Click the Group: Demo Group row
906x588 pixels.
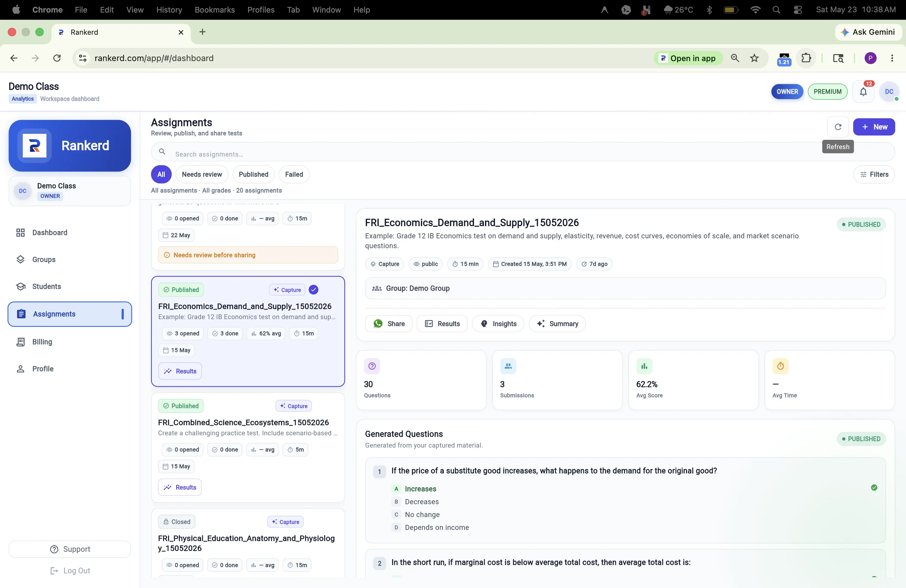point(625,288)
